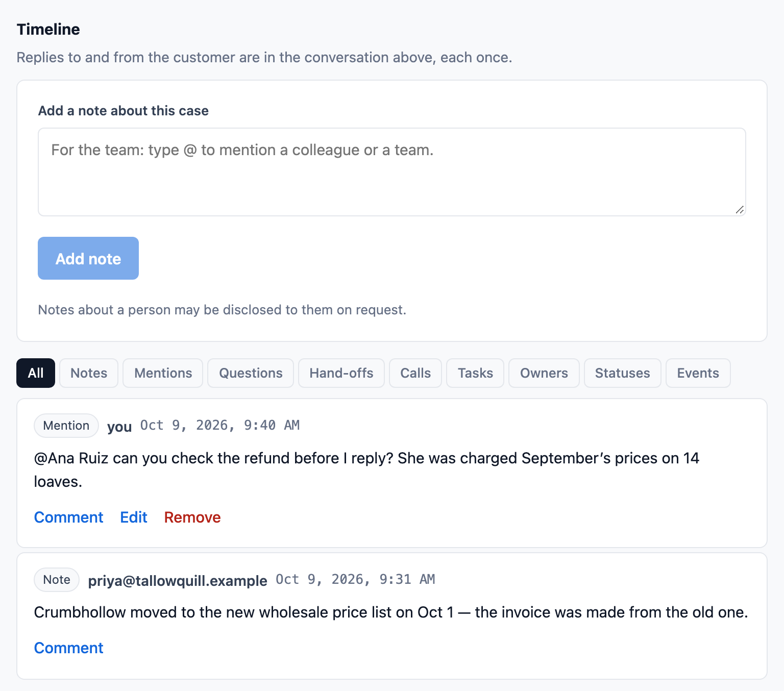Viewport: 784px width, 691px height.
Task: Open the Owners filter tab
Action: click(x=544, y=373)
